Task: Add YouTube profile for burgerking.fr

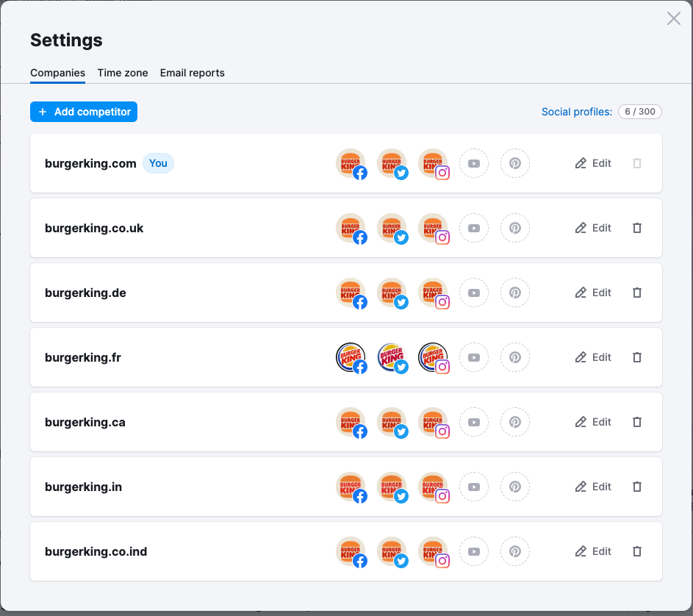Action: coord(474,357)
